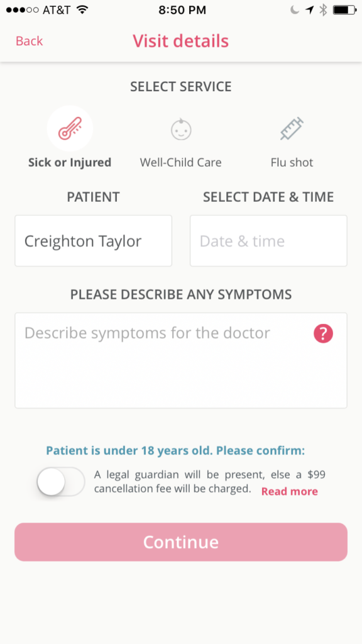Open the Read more link

(x=289, y=492)
